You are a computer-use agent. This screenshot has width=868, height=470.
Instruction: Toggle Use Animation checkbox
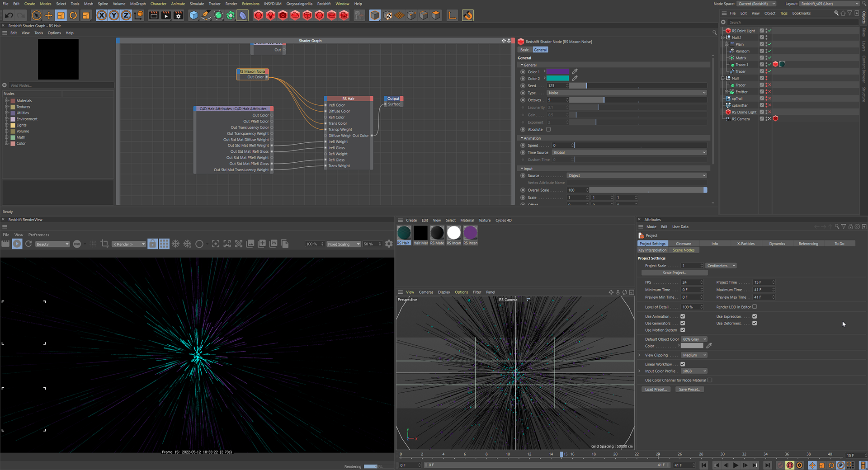tap(683, 316)
